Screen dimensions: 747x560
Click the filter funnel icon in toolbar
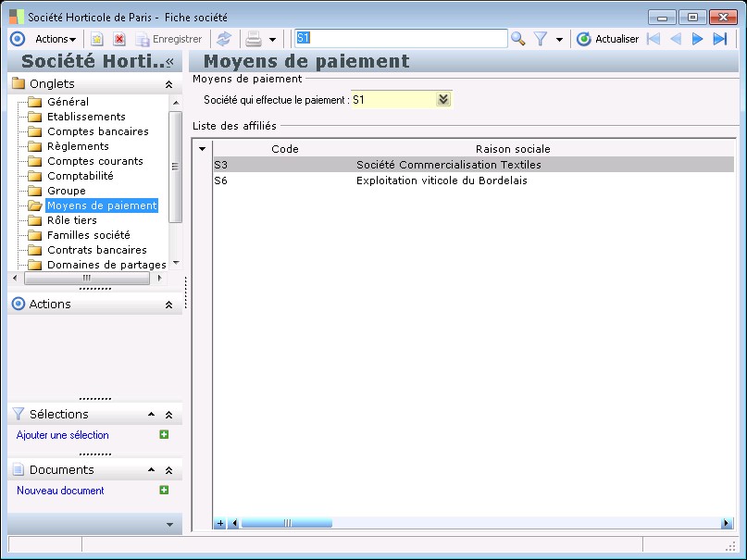[541, 39]
